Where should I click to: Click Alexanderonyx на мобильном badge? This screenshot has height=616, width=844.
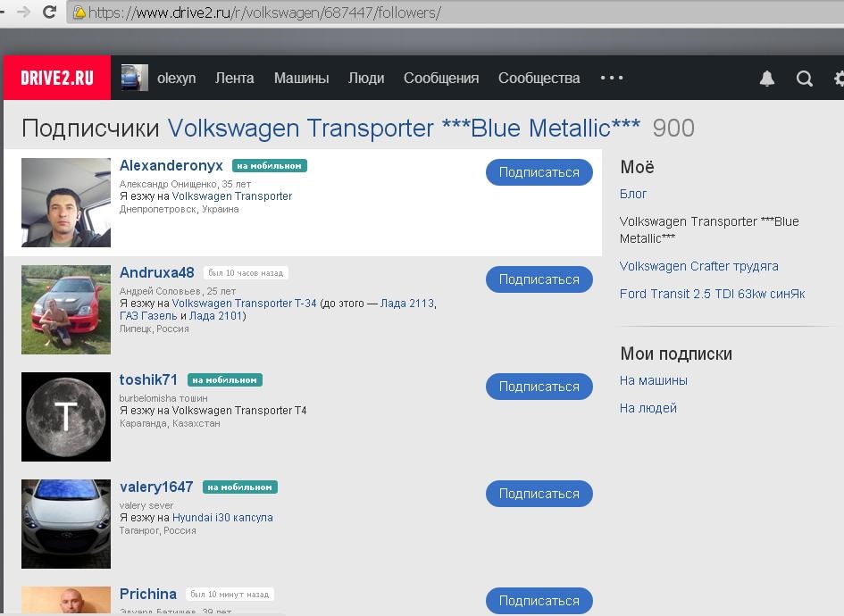(269, 166)
